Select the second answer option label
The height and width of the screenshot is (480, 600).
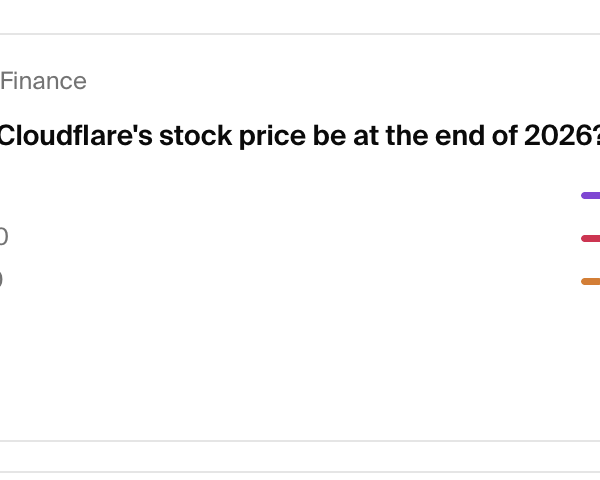(x=3, y=238)
